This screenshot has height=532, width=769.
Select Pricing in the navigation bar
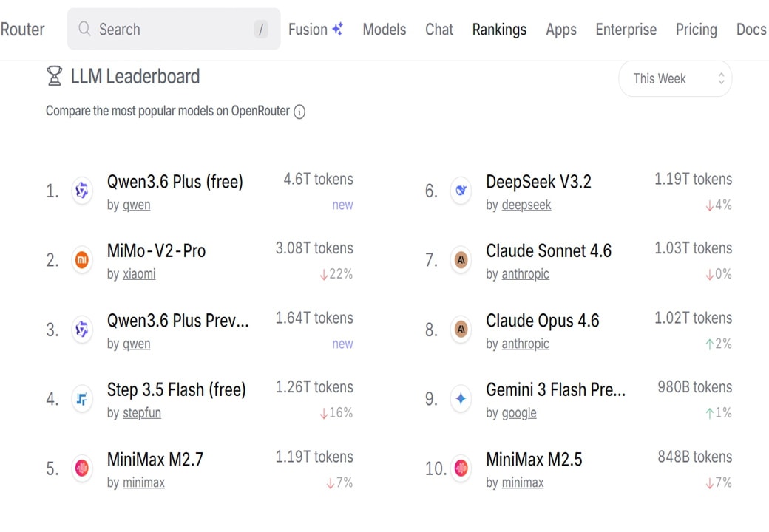[x=696, y=30]
